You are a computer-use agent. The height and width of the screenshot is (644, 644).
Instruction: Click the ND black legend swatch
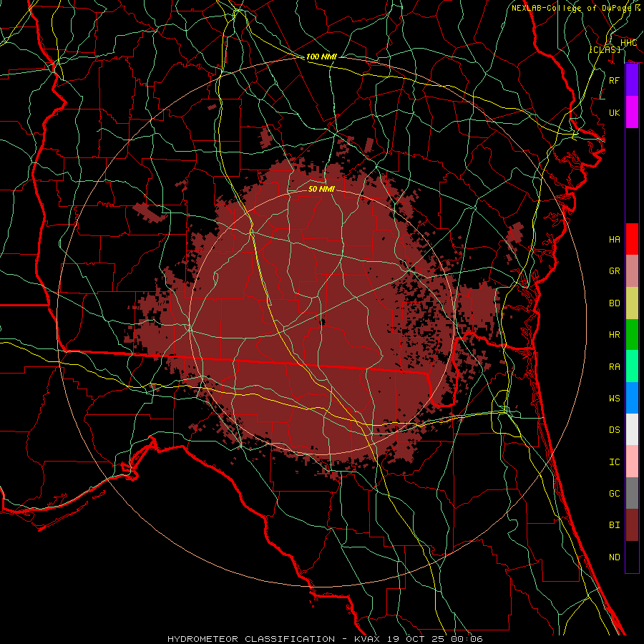[632, 557]
